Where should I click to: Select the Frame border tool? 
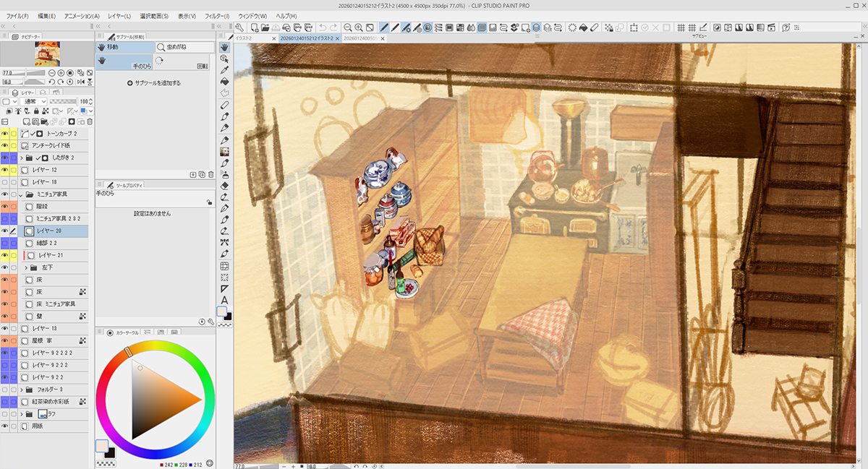pos(225,266)
